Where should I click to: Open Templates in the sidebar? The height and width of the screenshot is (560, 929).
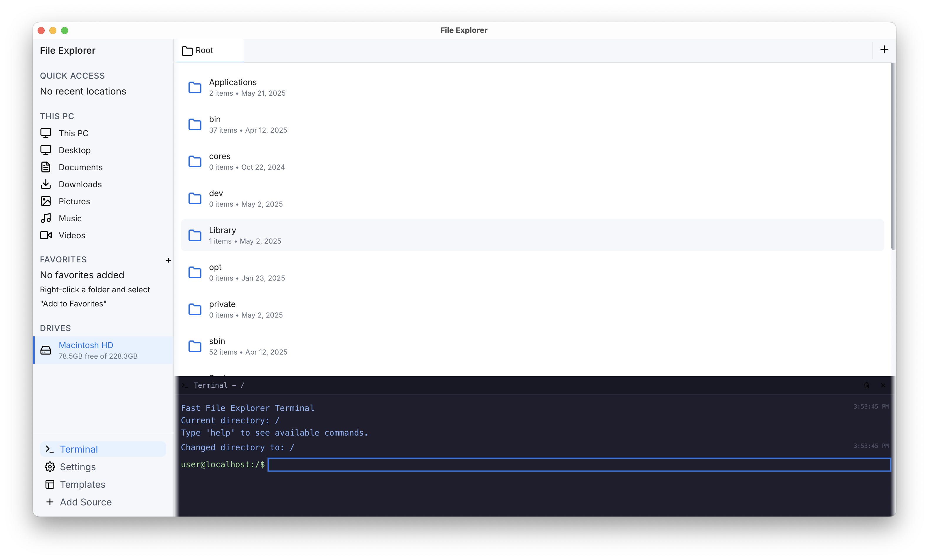click(82, 484)
